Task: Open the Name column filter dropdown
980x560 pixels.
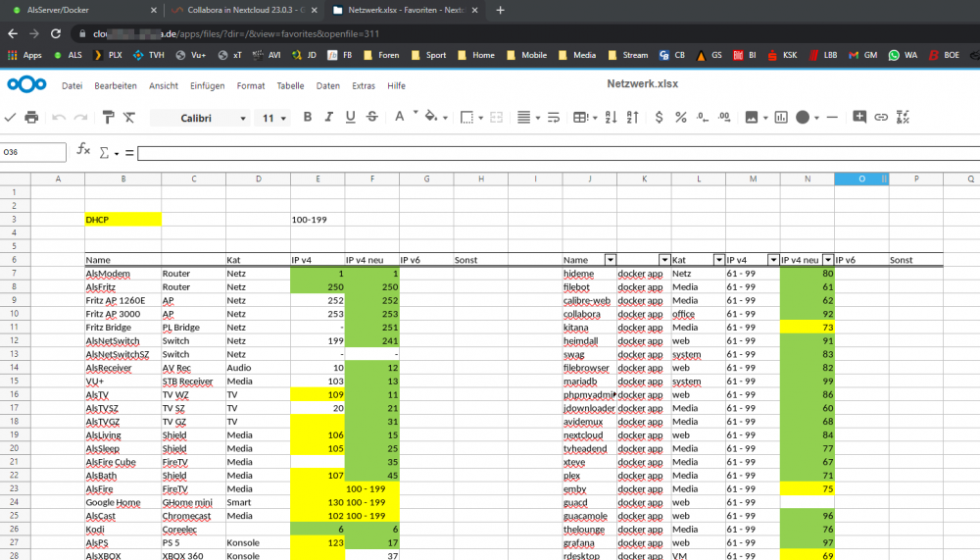Action: coord(610,260)
